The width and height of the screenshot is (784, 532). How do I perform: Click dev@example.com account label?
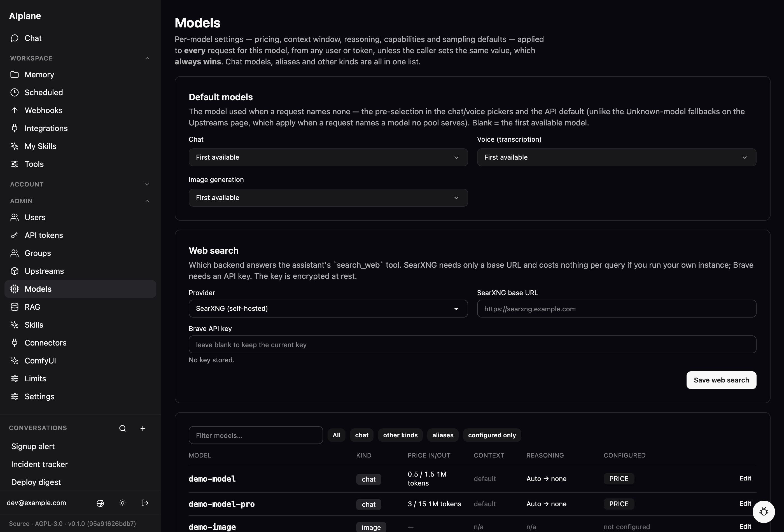(36, 503)
